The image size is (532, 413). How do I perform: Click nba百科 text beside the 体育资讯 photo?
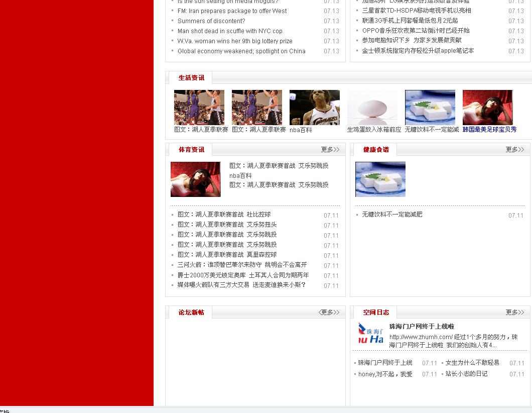(240, 175)
